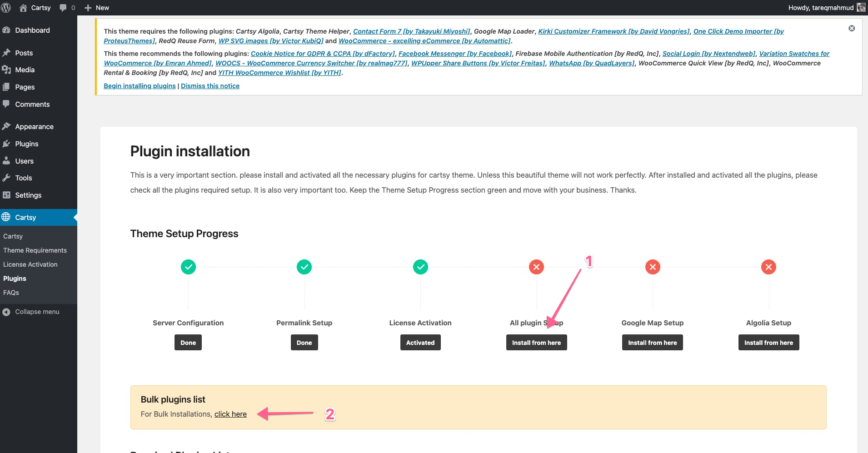
Task: Click the Appearance brush icon
Action: (x=6, y=126)
